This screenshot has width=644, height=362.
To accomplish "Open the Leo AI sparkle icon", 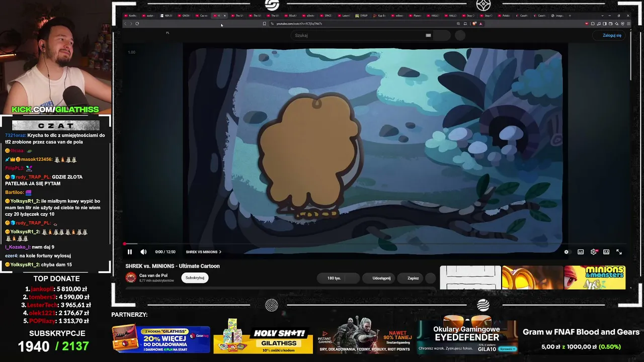I will click(x=616, y=24).
